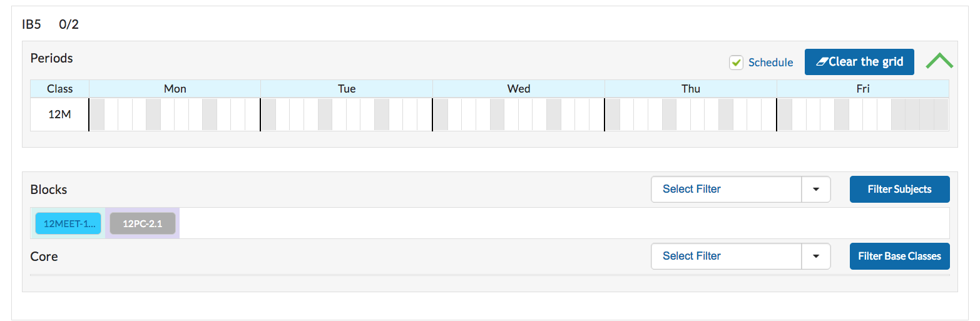Select the Fri column header
The image size is (980, 321).
(863, 89)
